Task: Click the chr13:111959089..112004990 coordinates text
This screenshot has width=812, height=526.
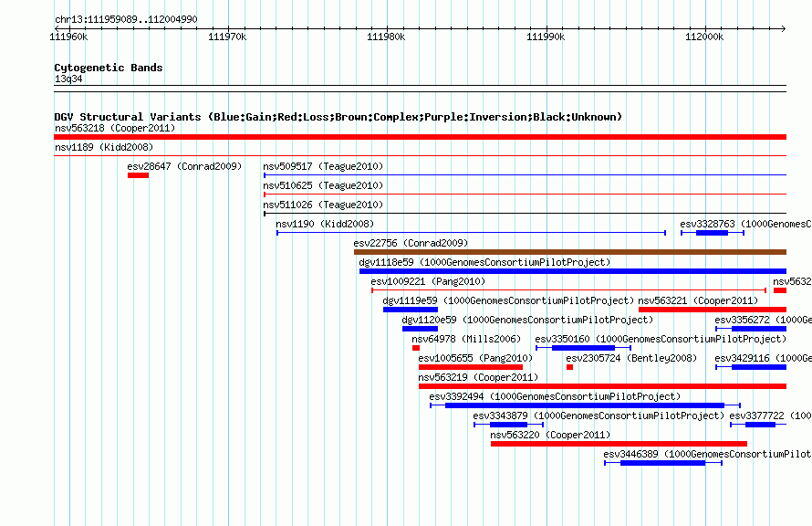Action: tap(126, 20)
